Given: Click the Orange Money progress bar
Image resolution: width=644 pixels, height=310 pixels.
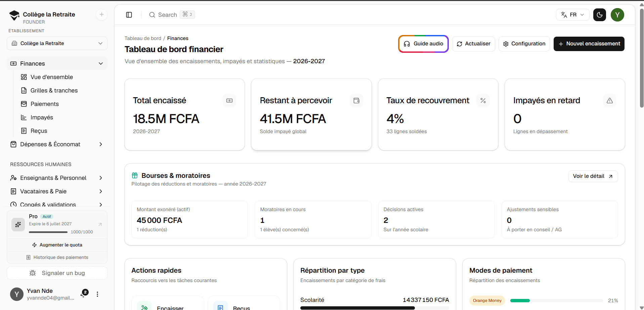Looking at the screenshot, I should coord(556,301).
